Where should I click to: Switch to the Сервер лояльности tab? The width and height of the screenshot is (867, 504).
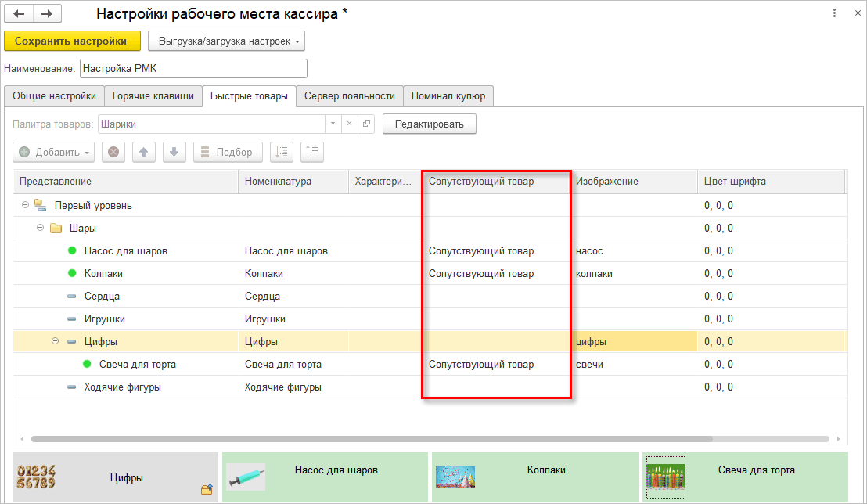click(350, 96)
